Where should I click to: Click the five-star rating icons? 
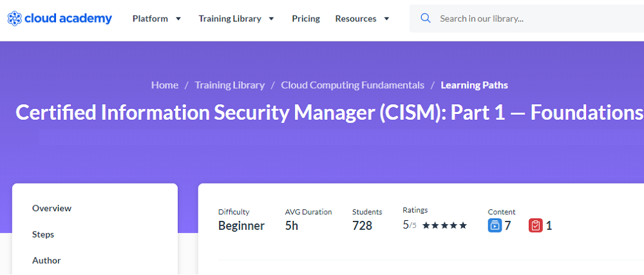444,225
